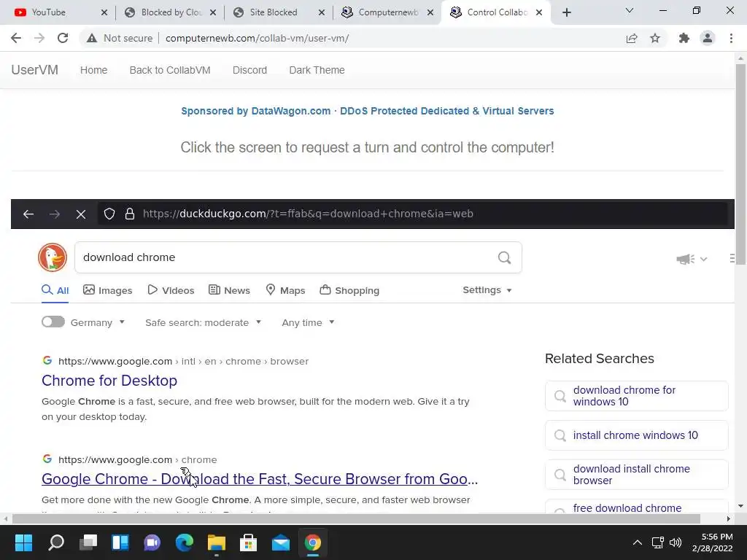Open a new tab with plus button

[x=566, y=12]
